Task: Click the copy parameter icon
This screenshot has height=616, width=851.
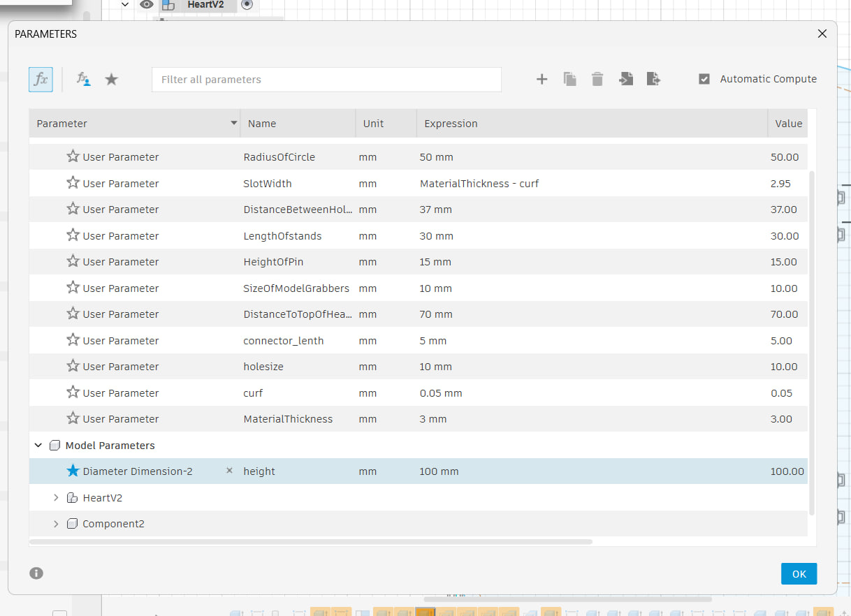Action: [570, 80]
